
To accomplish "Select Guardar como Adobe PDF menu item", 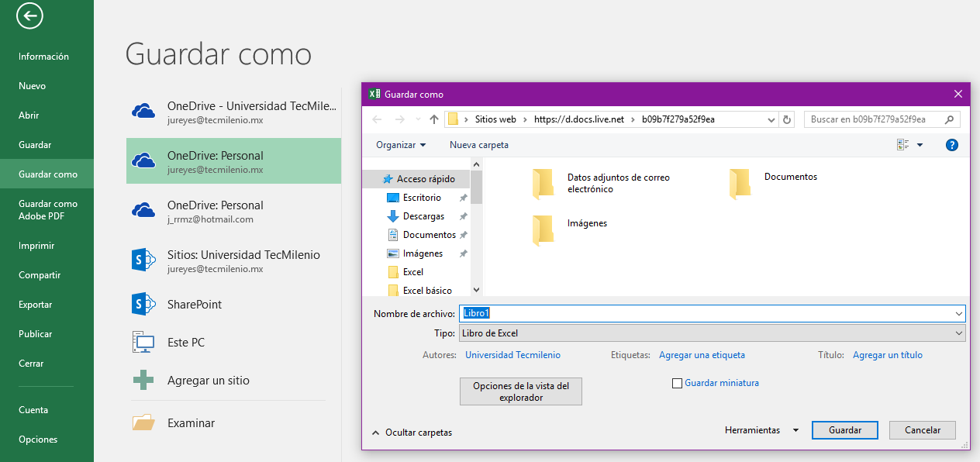I will [47, 210].
